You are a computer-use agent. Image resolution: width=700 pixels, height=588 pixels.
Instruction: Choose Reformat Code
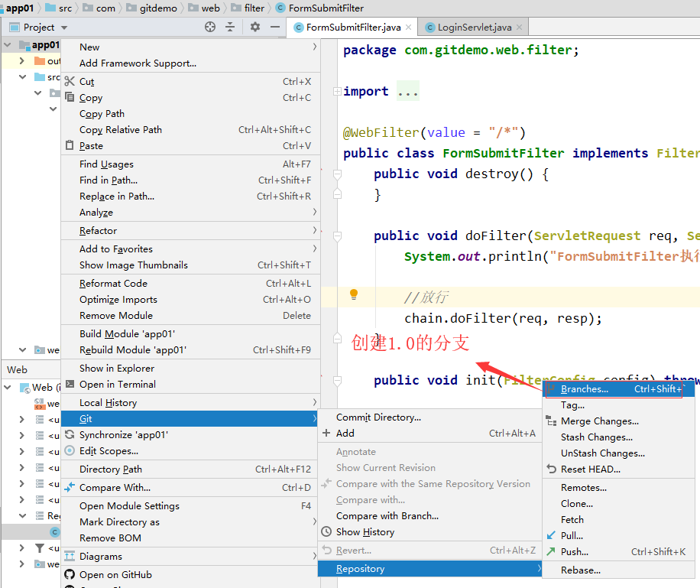(x=190, y=283)
